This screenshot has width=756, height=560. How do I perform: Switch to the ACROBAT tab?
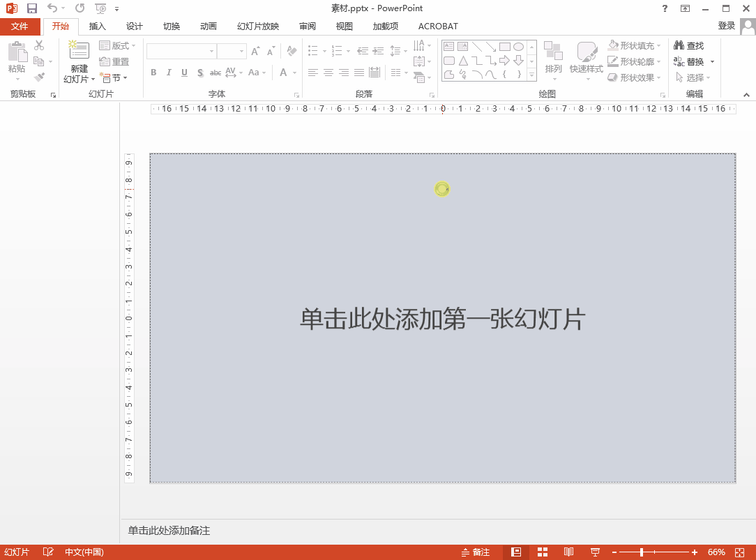(438, 26)
